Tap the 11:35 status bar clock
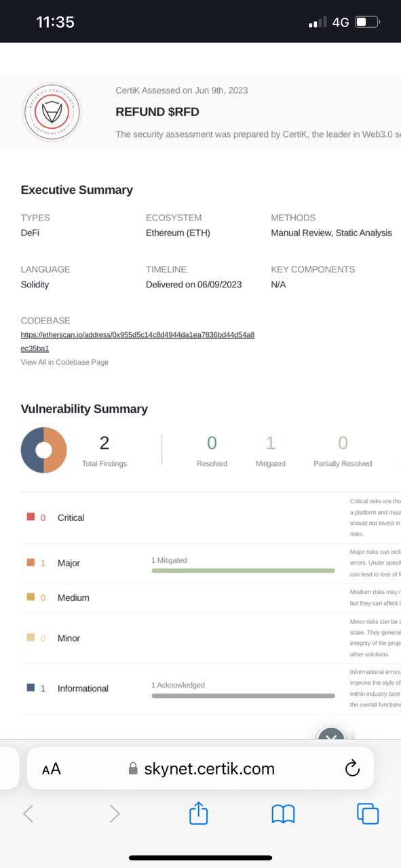This screenshot has height=868, width=401. [x=55, y=22]
